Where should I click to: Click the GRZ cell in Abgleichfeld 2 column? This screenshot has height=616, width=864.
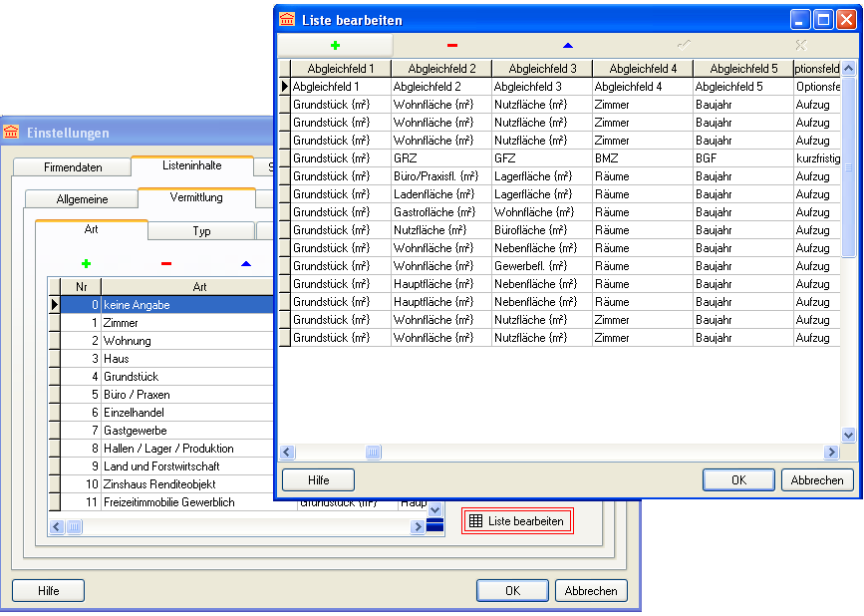coord(440,158)
